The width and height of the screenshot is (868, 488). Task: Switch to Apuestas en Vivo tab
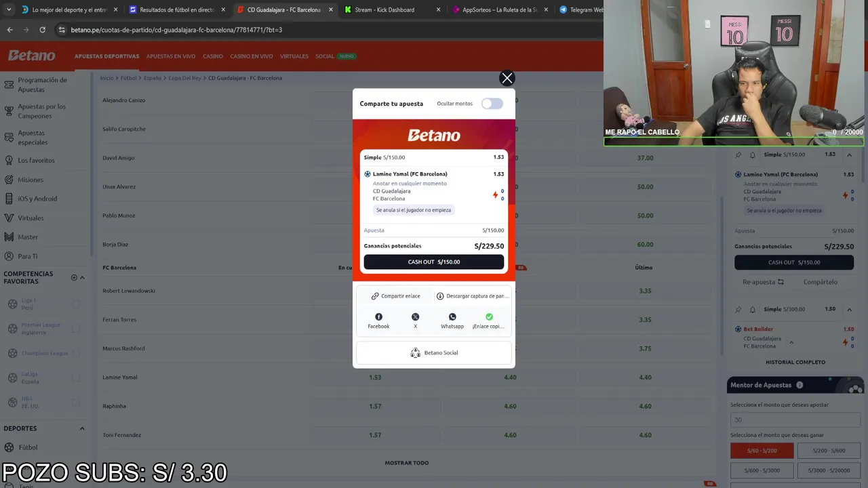[x=171, y=56]
